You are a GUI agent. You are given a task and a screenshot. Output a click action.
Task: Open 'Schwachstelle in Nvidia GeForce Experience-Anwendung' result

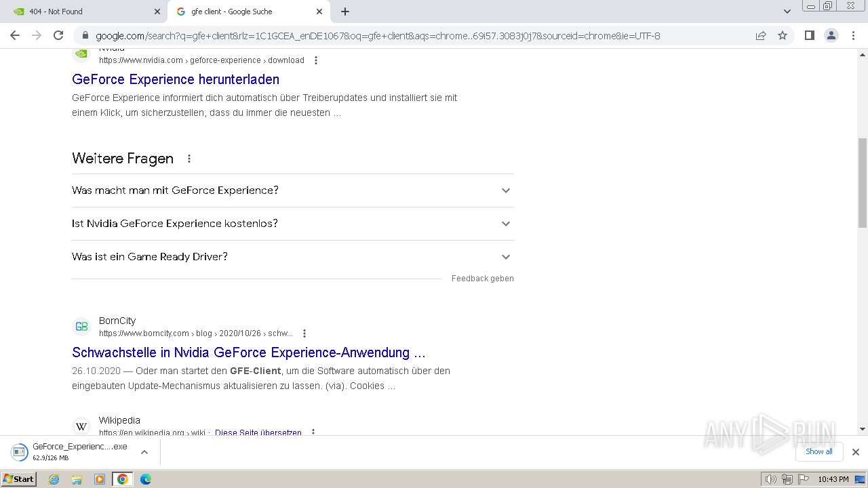coord(249,352)
